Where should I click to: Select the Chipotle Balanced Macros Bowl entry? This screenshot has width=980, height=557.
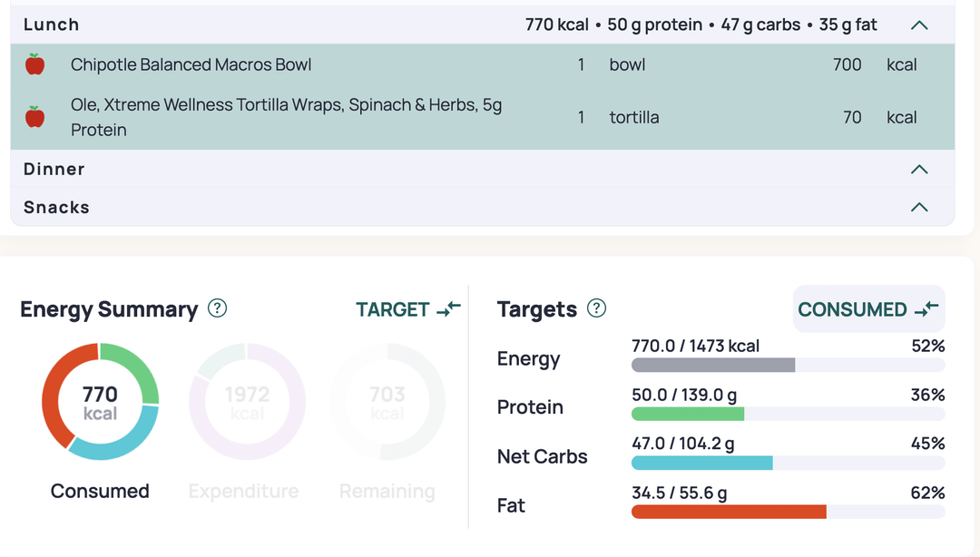pos(191,64)
